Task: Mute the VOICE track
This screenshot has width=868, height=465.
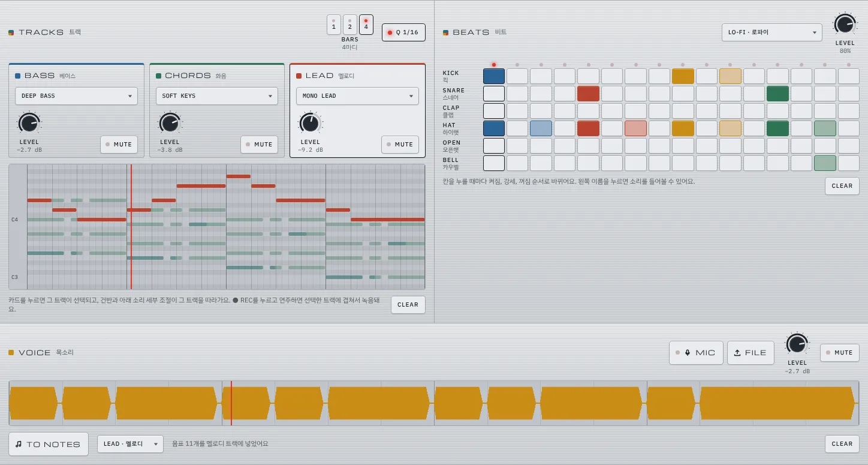Action: (x=839, y=353)
